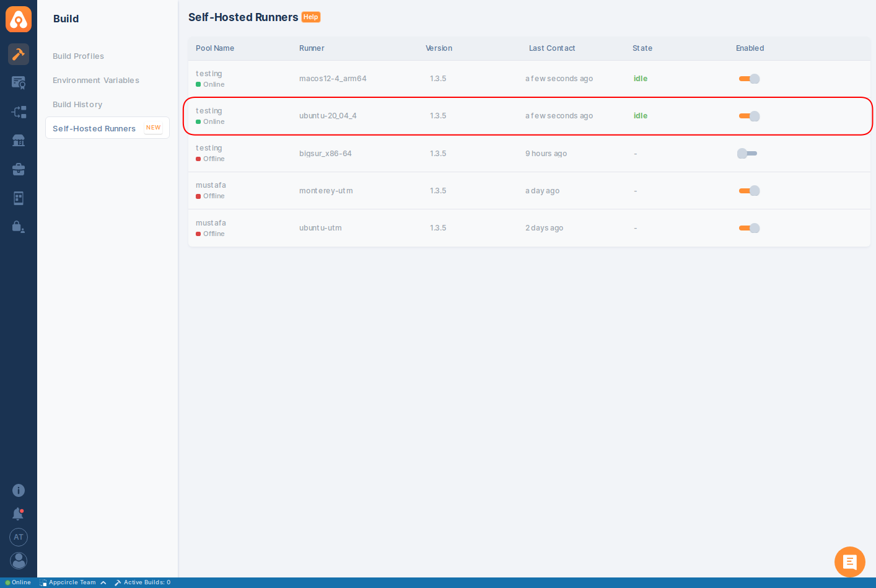This screenshot has width=876, height=588.
Task: Click the organization icon beside Appcircle Team
Action: pyautogui.click(x=43, y=582)
